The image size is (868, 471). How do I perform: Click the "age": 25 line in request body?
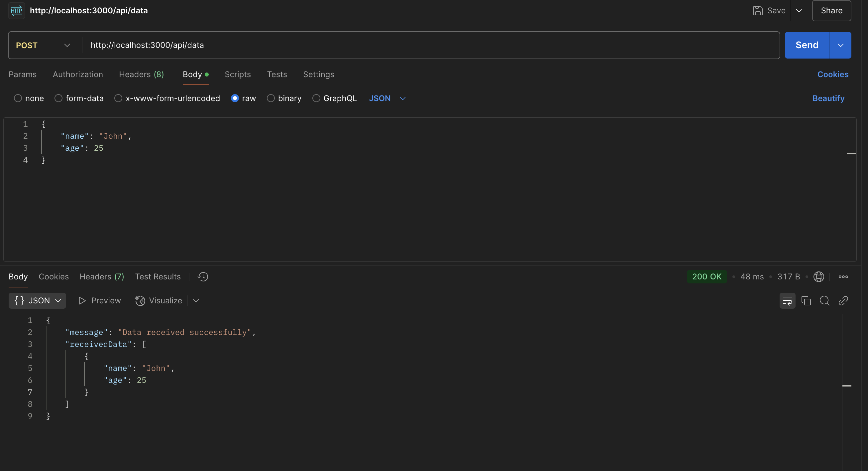82,148
